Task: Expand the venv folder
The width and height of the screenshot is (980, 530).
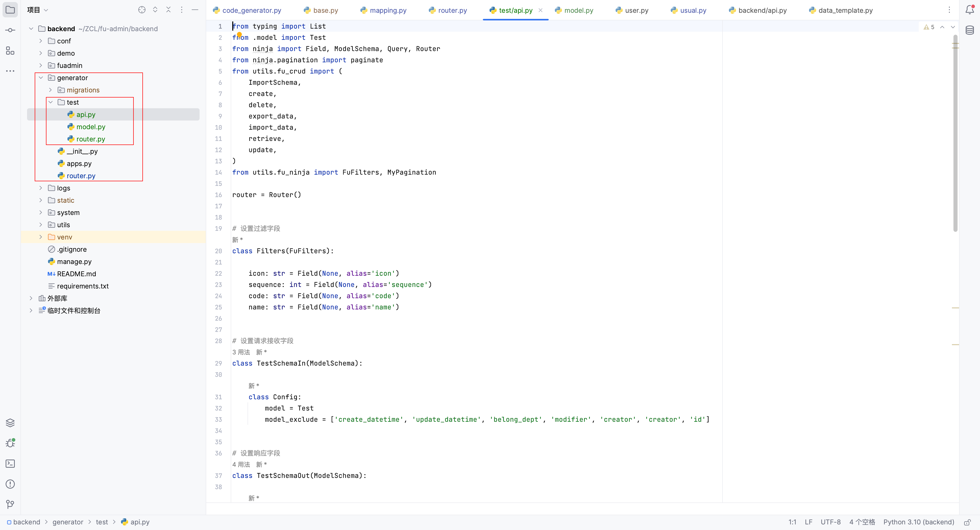Action: 41,237
